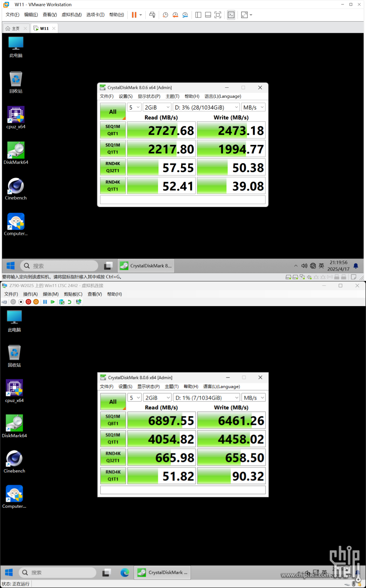Expand the VMware power options dropdown arrow
Screen dimensions: 366x588
pyautogui.click(x=141, y=15)
